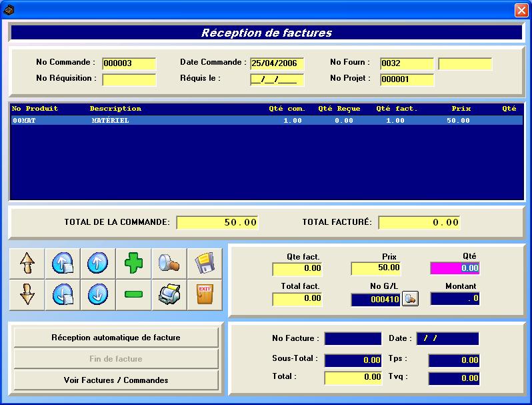Select the 00MAT MATÉRIEL product row
This screenshot has width=532, height=405.
point(267,121)
